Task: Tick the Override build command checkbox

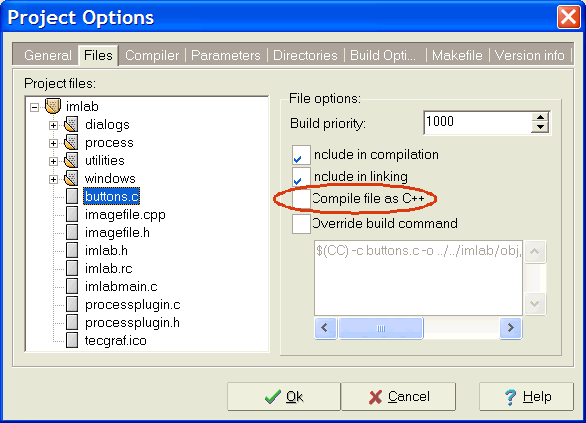Action: point(301,224)
